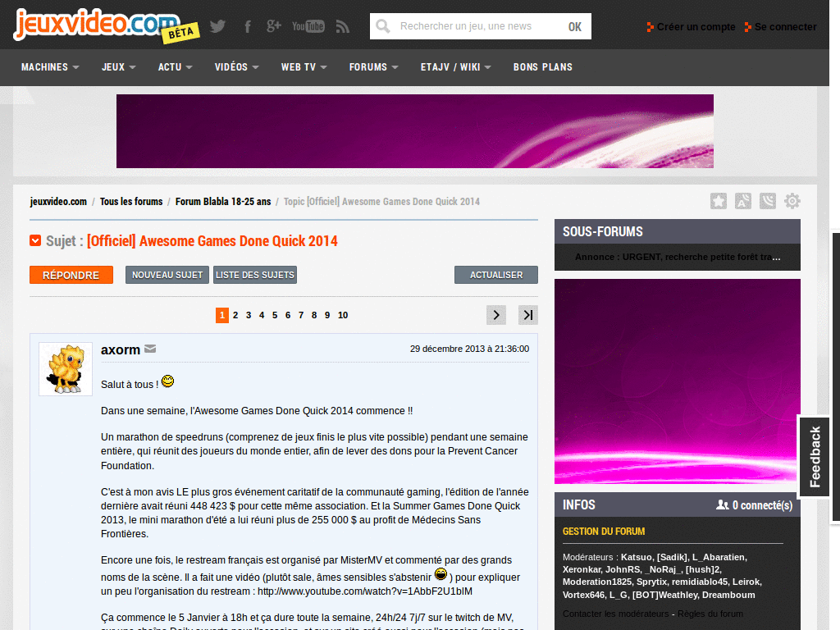This screenshot has height=630, width=840.
Task: Click the phone icon above sidebar
Action: pos(768,201)
